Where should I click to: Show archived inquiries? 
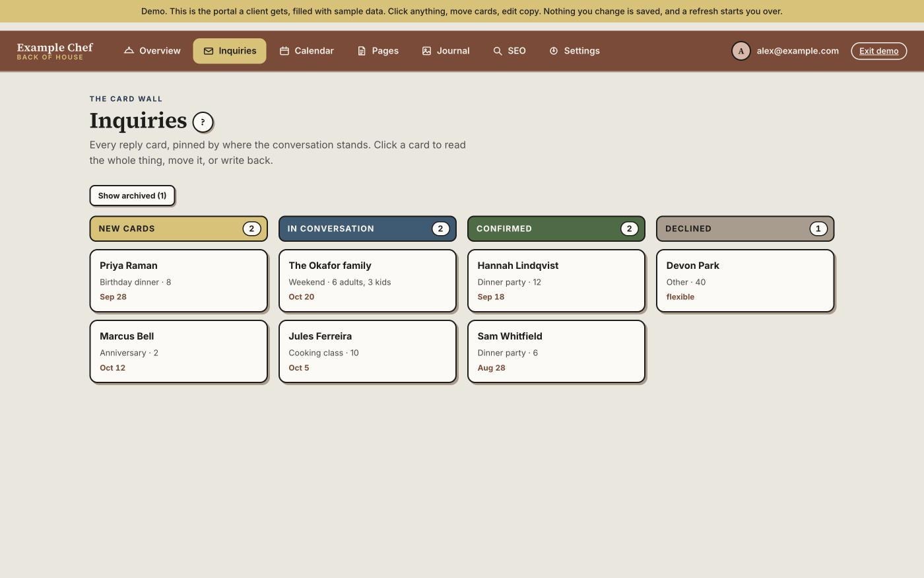coord(132,196)
